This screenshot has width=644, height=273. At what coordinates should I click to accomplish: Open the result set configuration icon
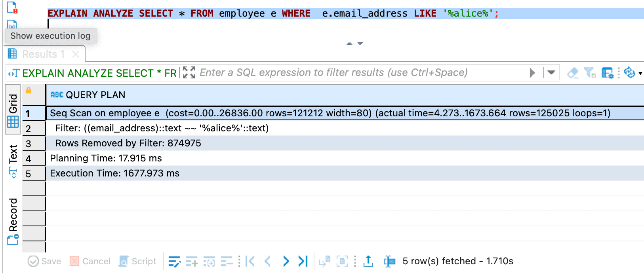[608, 73]
